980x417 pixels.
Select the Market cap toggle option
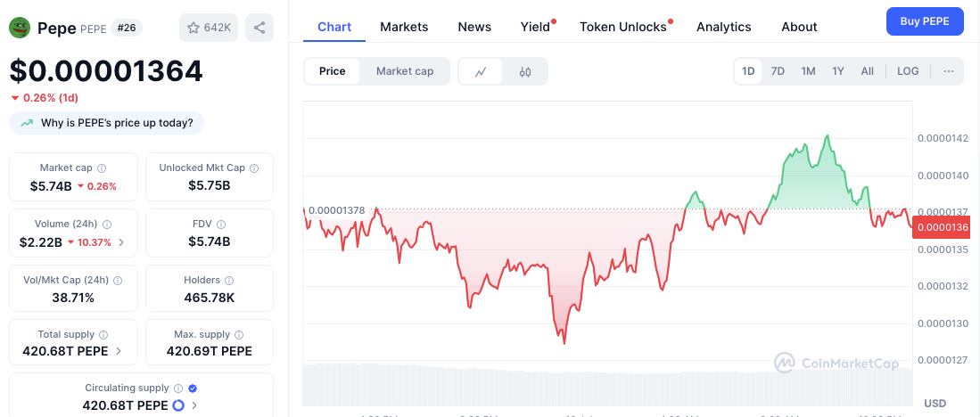tap(404, 71)
